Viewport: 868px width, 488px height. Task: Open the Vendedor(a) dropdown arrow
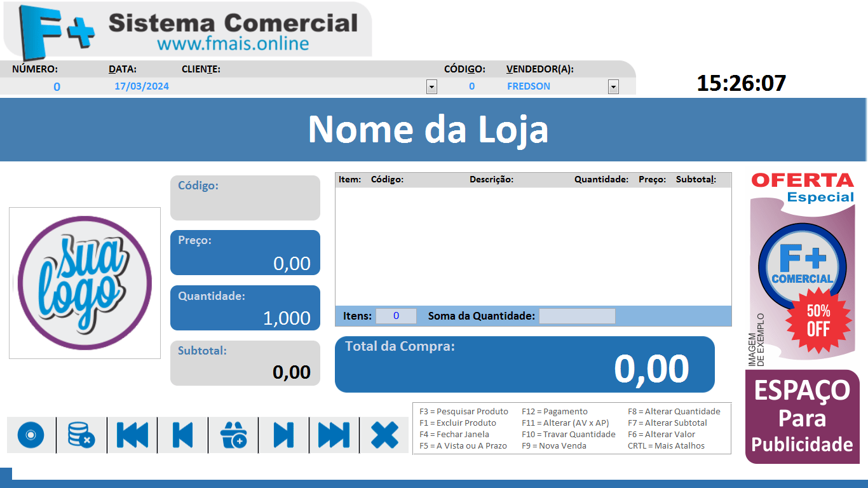pos(613,87)
